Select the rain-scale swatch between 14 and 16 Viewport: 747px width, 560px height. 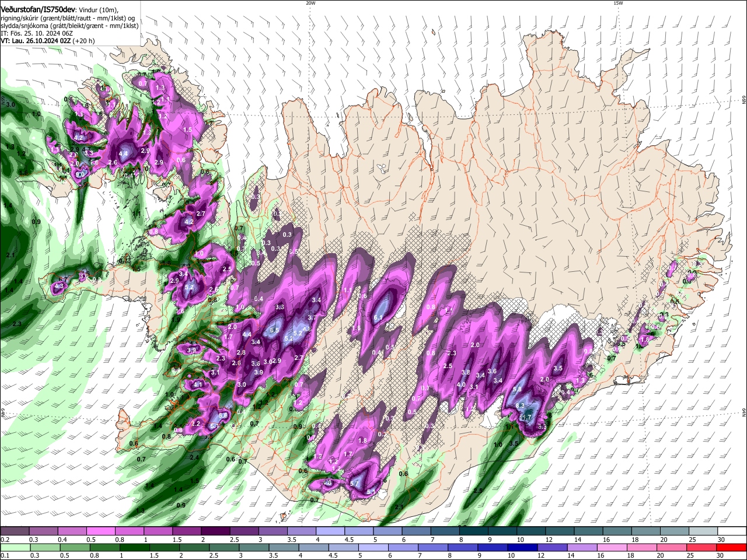pos(582,547)
